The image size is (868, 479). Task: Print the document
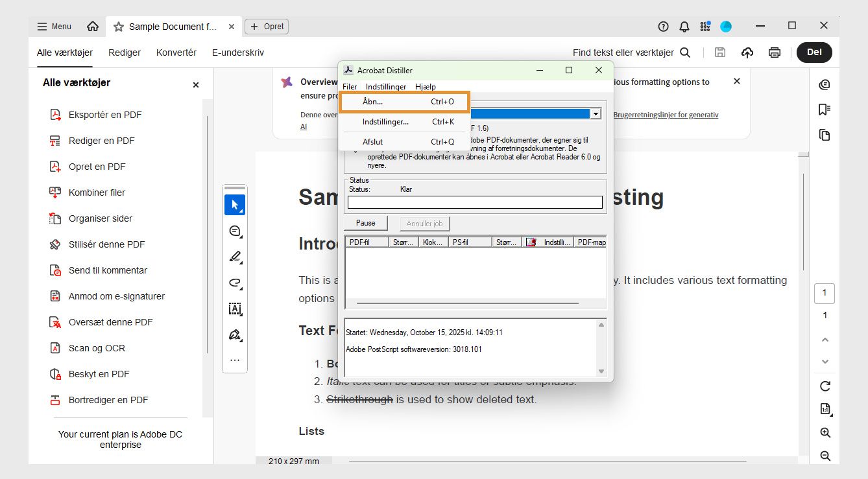[x=775, y=53]
